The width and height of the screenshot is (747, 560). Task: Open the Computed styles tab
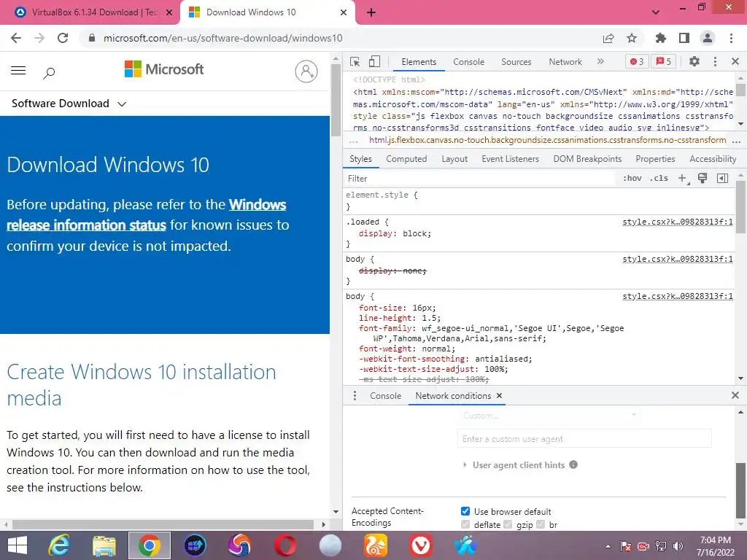[406, 159]
